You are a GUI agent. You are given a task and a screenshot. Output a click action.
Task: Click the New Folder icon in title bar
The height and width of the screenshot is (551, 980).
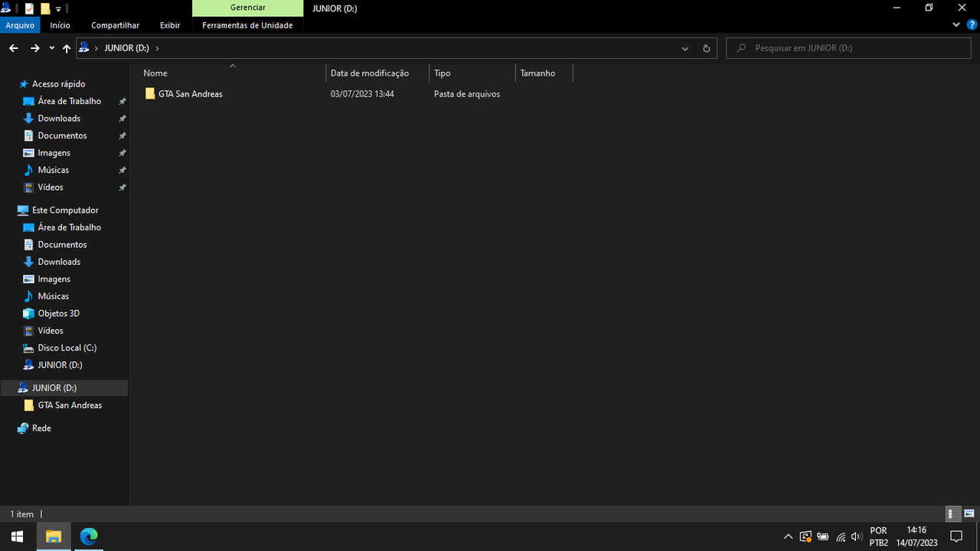(45, 8)
